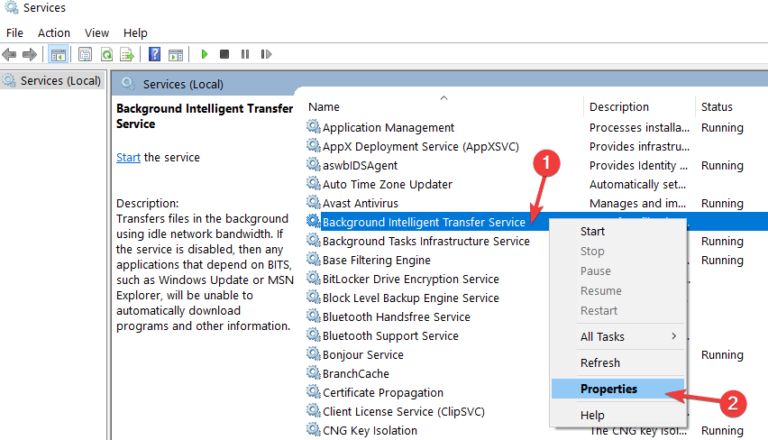The height and width of the screenshot is (440, 768).
Task: Click the Export List toolbar icon
Action: pyautogui.click(x=127, y=54)
